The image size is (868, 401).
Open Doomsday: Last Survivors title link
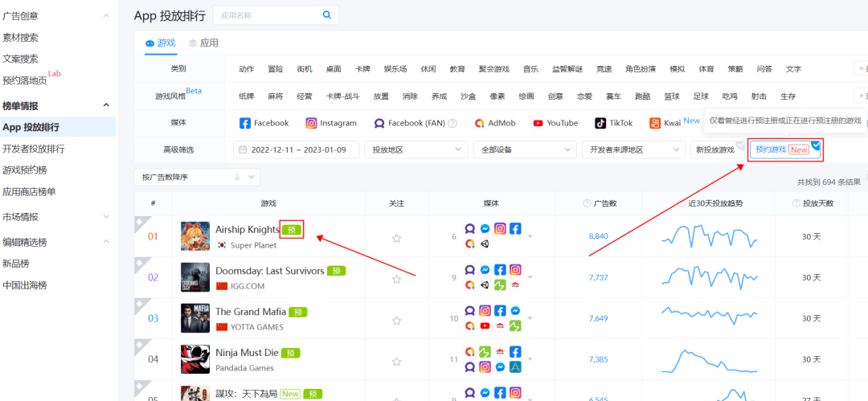(x=269, y=271)
